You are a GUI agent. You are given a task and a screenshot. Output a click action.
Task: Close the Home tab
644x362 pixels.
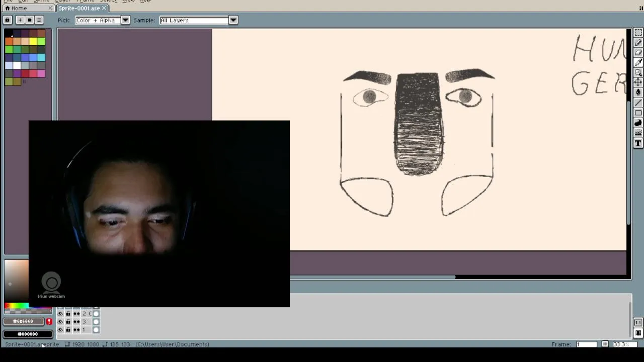coord(51,8)
